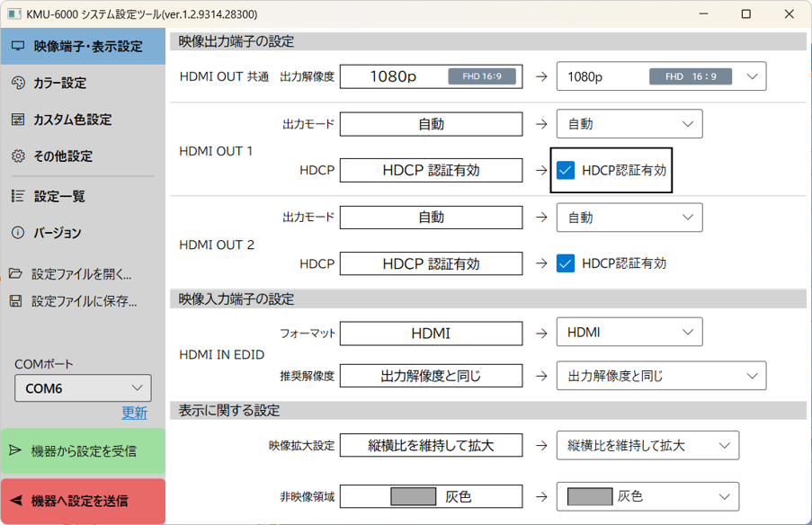Click the floppy disk icon for 設定ファイルに保存

[x=15, y=301]
